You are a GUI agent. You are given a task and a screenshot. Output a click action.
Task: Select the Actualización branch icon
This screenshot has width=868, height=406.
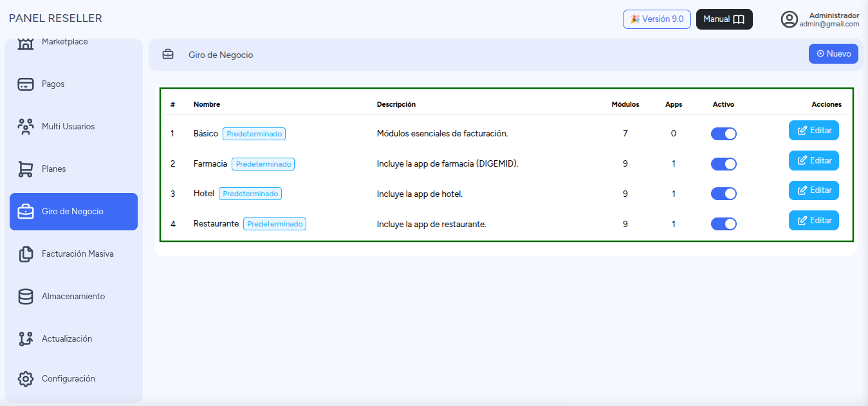pyautogui.click(x=25, y=339)
